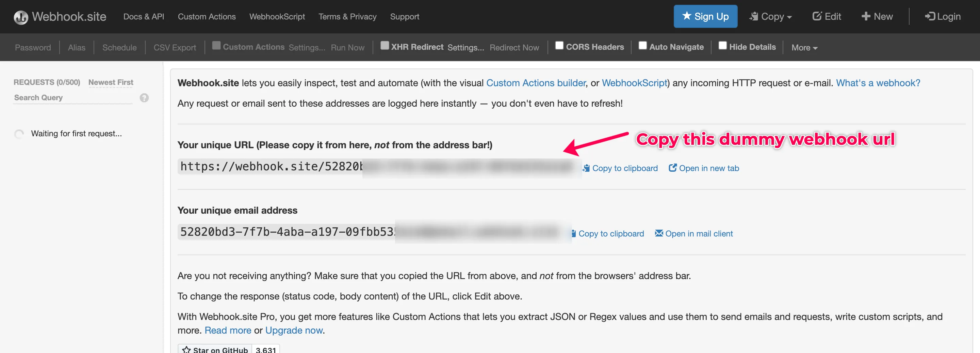Open the WebhookScript nav item
Image resolution: width=980 pixels, height=353 pixels.
click(277, 16)
